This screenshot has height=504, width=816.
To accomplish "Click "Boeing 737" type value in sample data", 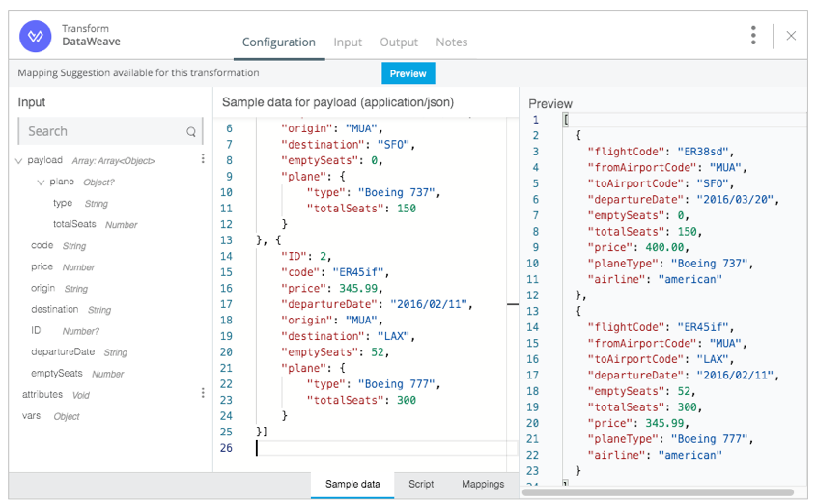I will click(x=396, y=192).
